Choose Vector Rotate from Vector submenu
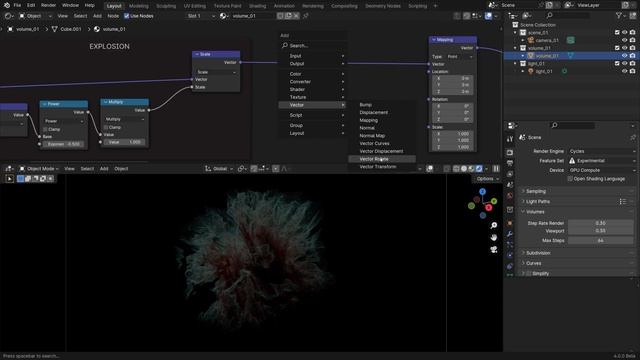The height and width of the screenshot is (360, 640). (x=382, y=159)
